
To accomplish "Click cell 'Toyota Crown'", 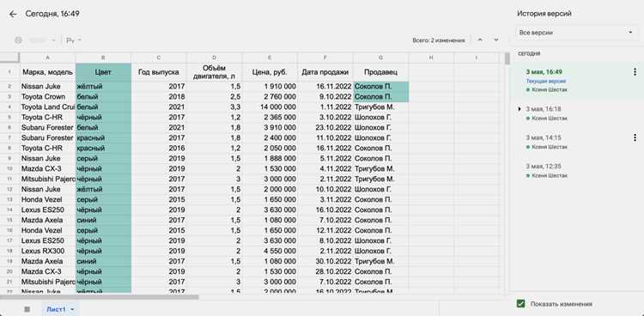I will (47, 97).
